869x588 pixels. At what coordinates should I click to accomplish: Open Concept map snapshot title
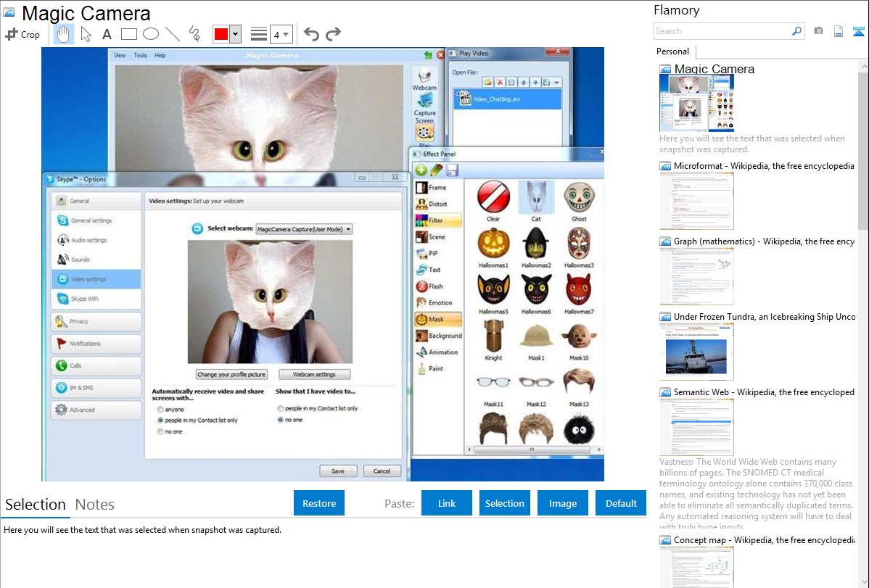[x=764, y=540]
